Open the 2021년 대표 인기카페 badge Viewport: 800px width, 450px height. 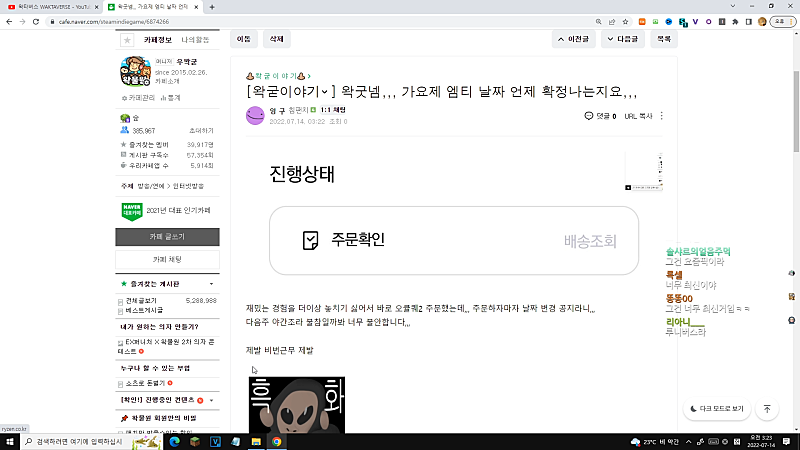coord(166,211)
